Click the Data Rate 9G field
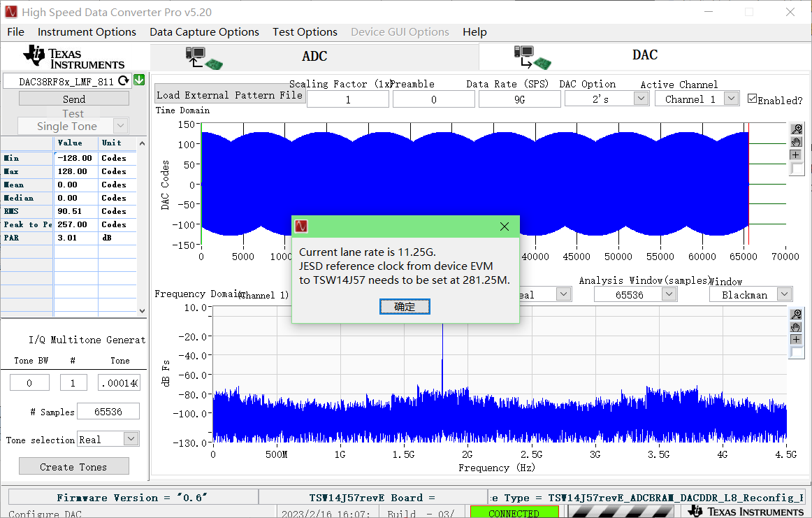The image size is (812, 518). (x=519, y=99)
